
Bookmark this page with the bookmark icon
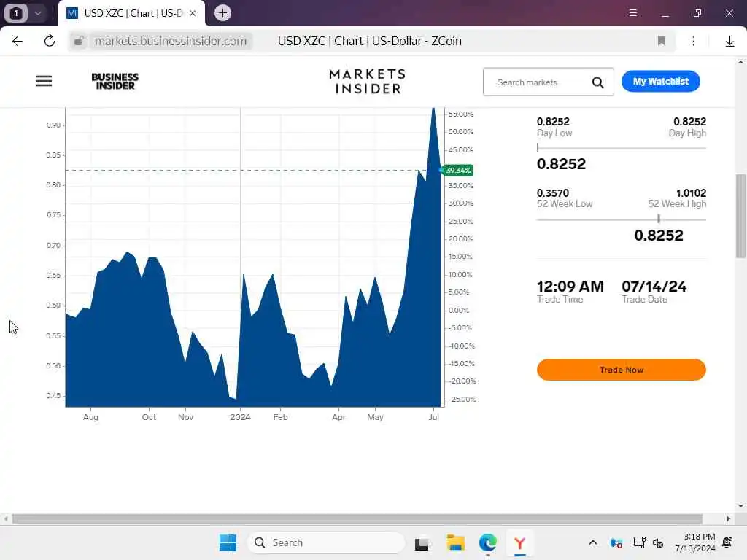click(661, 41)
